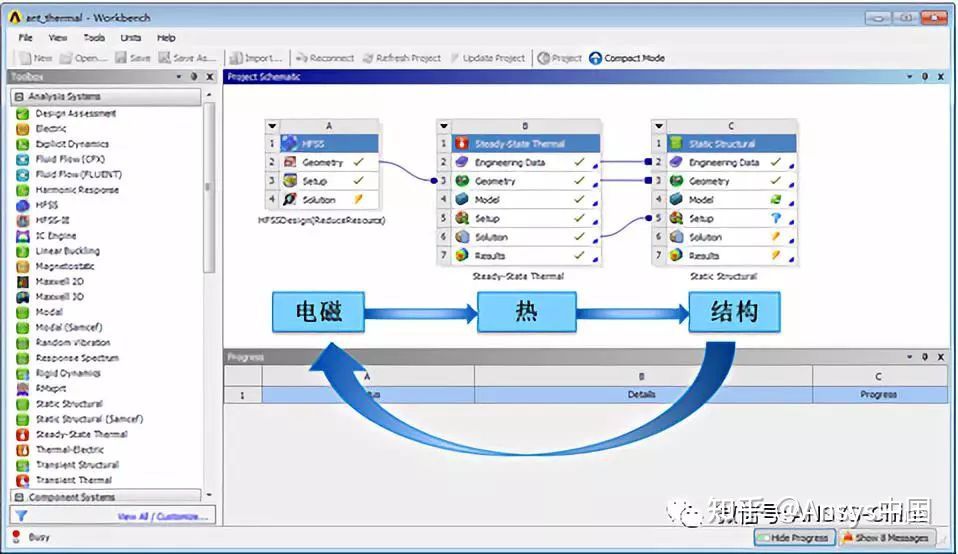The width and height of the screenshot is (958, 554).
Task: Click Geometry cell in HFSS system A
Action: click(330, 162)
